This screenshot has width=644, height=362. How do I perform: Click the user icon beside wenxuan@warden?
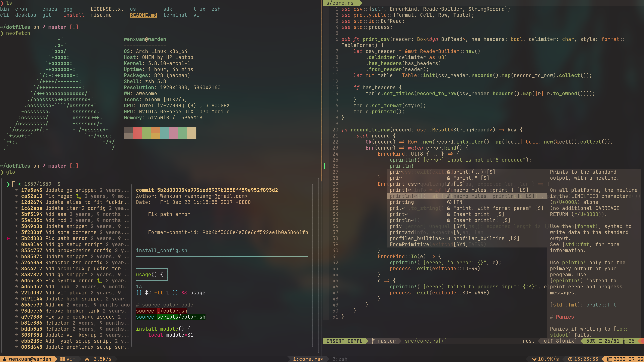point(5,359)
